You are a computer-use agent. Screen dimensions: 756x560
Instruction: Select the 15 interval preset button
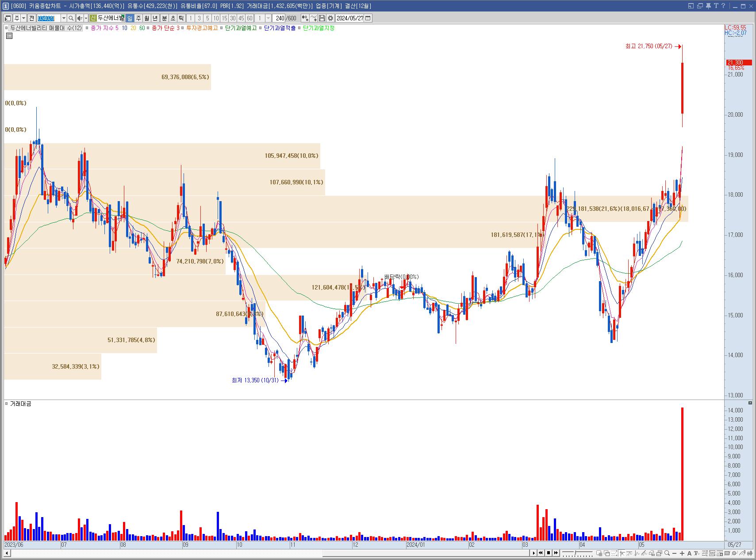point(224,18)
